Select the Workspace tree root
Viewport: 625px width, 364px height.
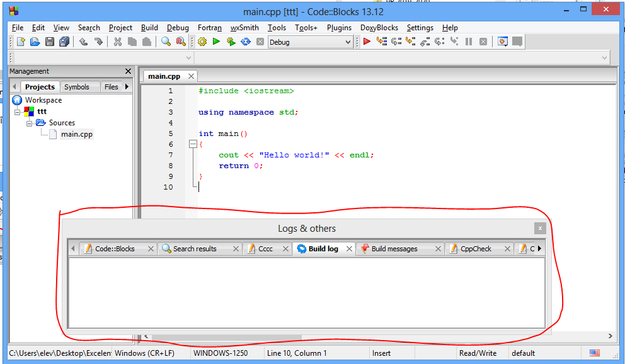point(43,100)
